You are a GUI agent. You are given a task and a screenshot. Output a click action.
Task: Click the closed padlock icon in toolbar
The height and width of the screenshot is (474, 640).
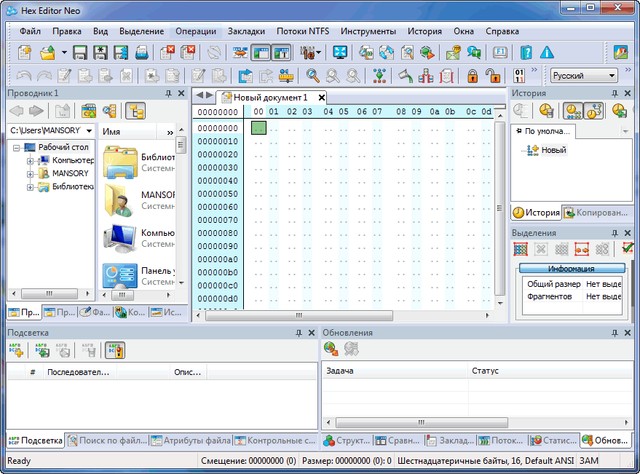(470, 75)
